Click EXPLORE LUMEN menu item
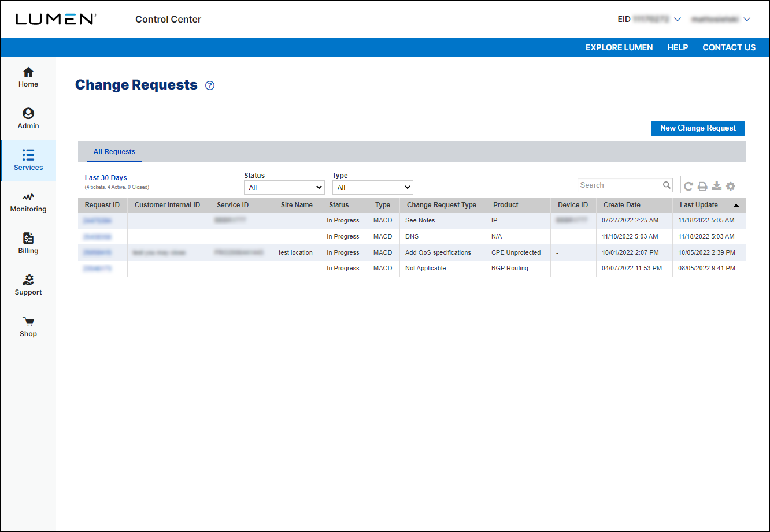Screen dimensions: 770x532 point(619,47)
